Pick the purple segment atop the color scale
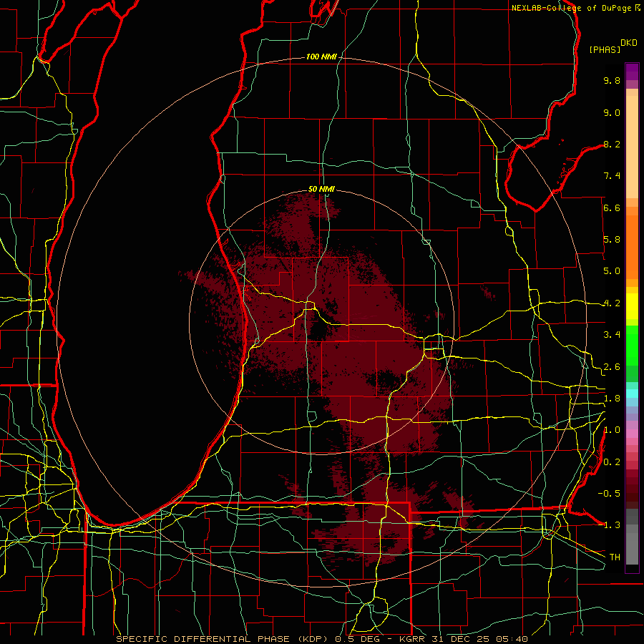The width and height of the screenshot is (644, 644). pos(632,72)
